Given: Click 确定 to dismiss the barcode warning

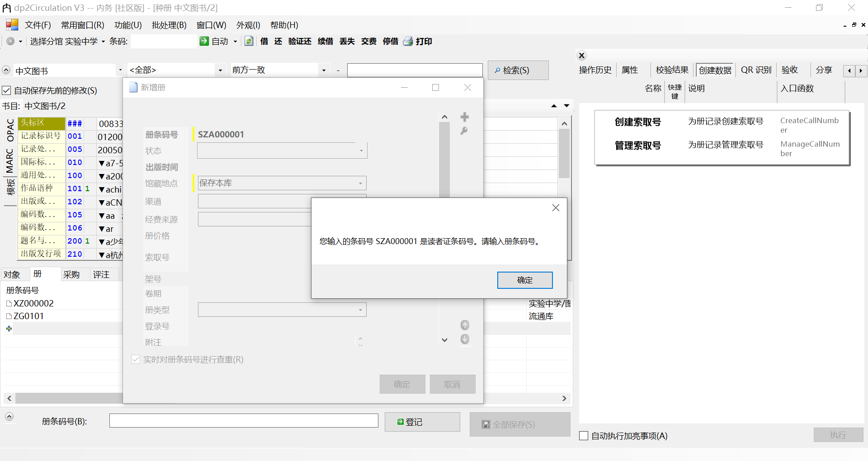Looking at the screenshot, I should click(524, 280).
